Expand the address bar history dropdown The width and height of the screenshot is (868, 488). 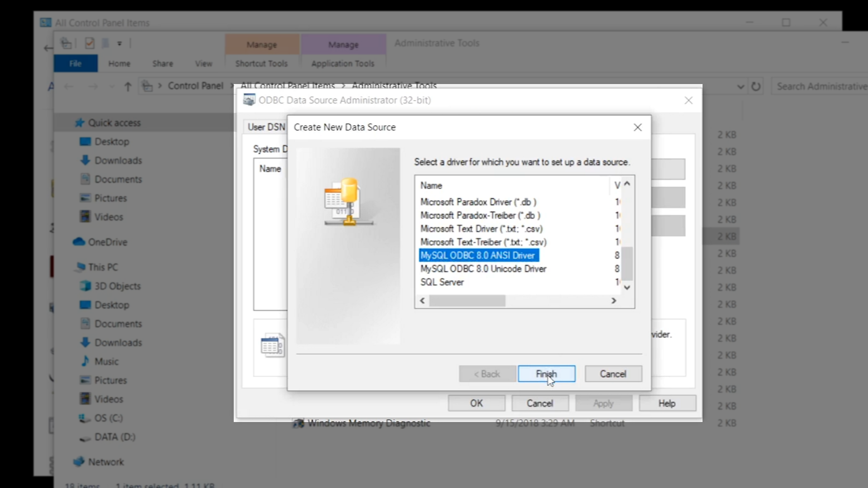(x=740, y=86)
